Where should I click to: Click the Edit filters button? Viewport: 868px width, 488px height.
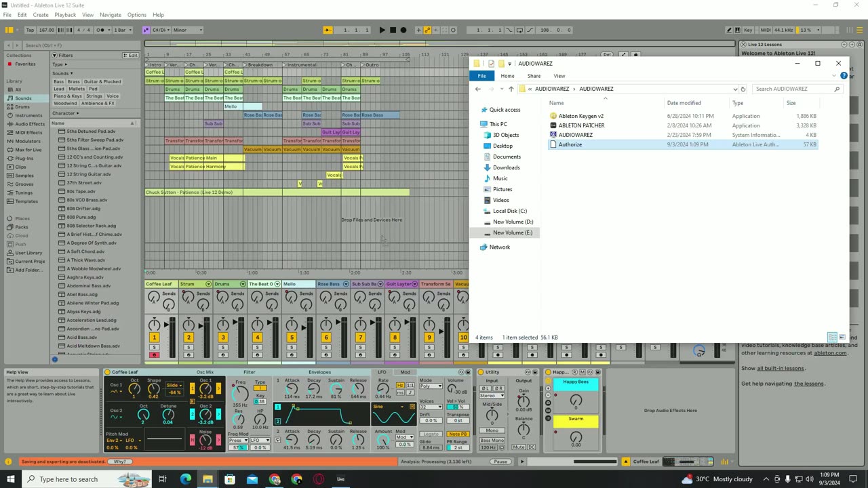coord(131,55)
